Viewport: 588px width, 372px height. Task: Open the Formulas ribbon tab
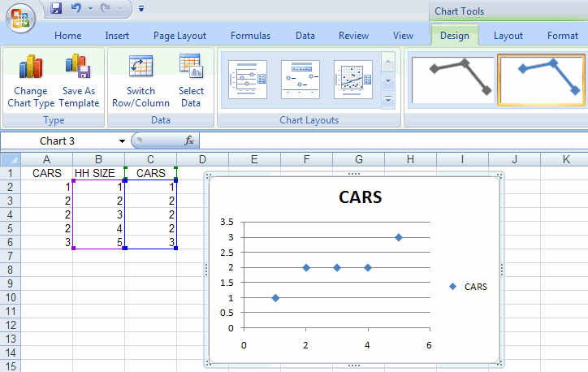coord(250,36)
